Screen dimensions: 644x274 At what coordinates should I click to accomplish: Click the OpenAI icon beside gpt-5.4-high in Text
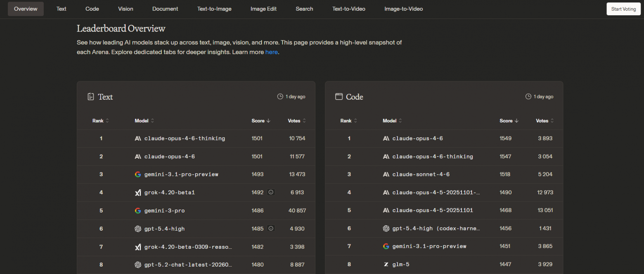[x=138, y=229]
